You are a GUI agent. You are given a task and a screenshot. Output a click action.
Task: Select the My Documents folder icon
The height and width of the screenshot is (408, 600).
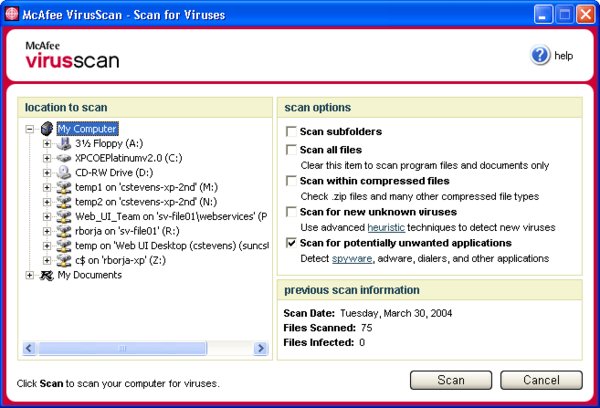pos(46,274)
